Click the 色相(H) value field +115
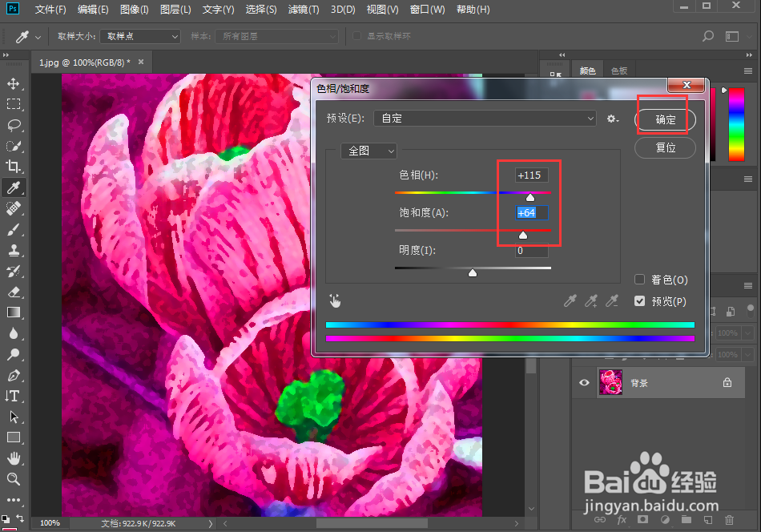 [x=531, y=175]
